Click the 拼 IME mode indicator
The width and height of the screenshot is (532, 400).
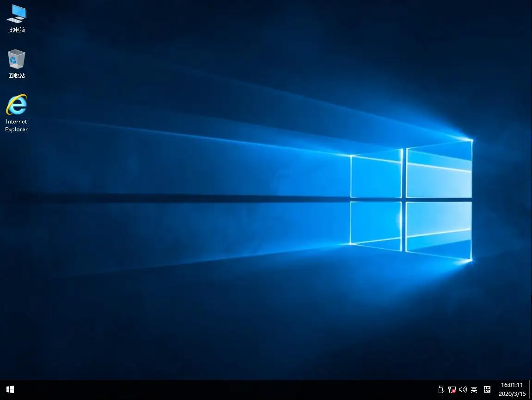point(487,389)
